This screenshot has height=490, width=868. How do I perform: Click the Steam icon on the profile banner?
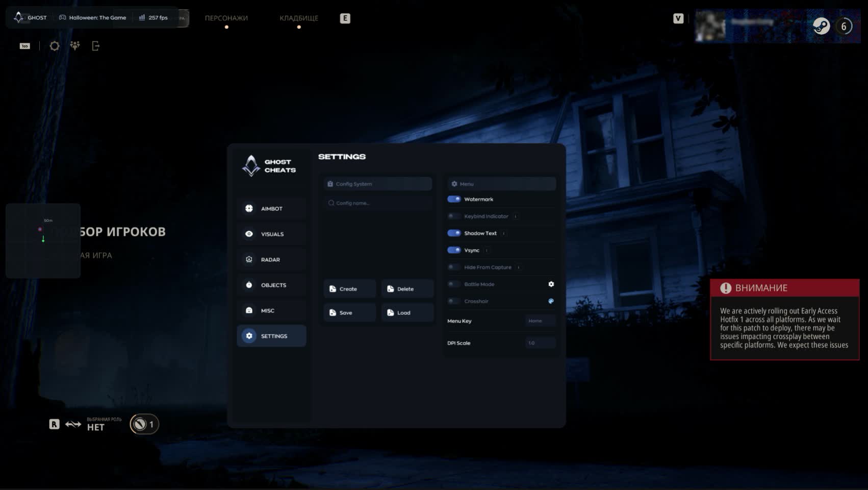821,26
